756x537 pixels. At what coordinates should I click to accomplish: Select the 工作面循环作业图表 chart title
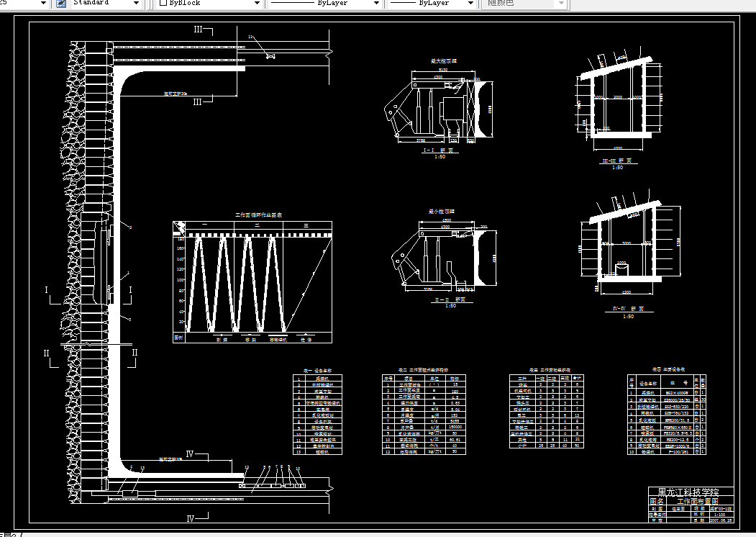click(x=258, y=215)
